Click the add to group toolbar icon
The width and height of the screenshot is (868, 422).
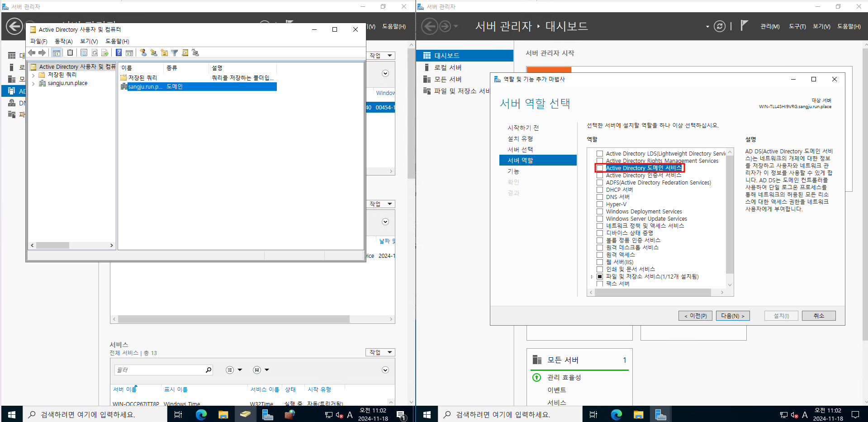pyautogui.click(x=195, y=52)
